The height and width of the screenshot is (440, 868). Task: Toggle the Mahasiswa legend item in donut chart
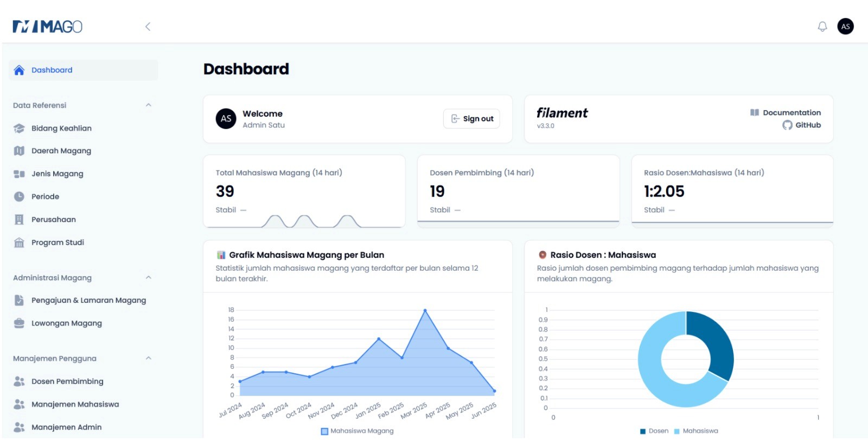[x=696, y=431]
